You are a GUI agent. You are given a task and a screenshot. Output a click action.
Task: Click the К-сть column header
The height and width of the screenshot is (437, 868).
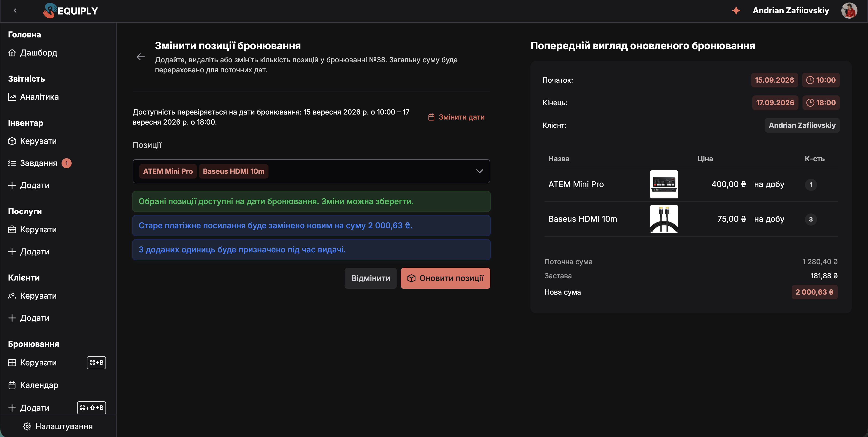pyautogui.click(x=815, y=159)
